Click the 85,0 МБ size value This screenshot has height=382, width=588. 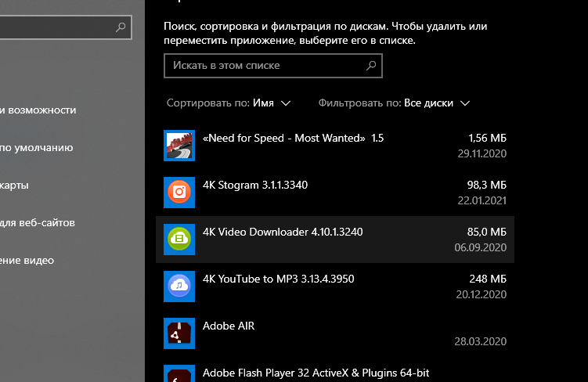(486, 232)
